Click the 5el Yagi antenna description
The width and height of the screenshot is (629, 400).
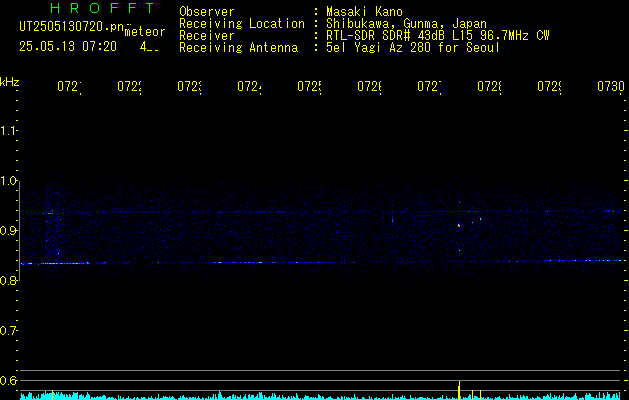[x=413, y=48]
